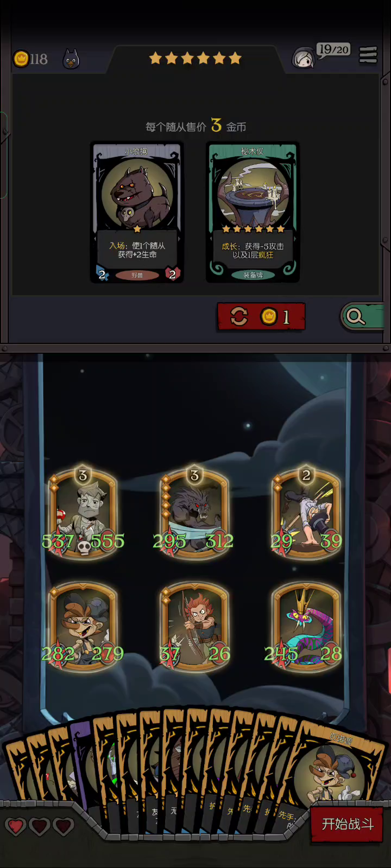Select the 小狼狗 wolf dog shop card

pos(137,212)
